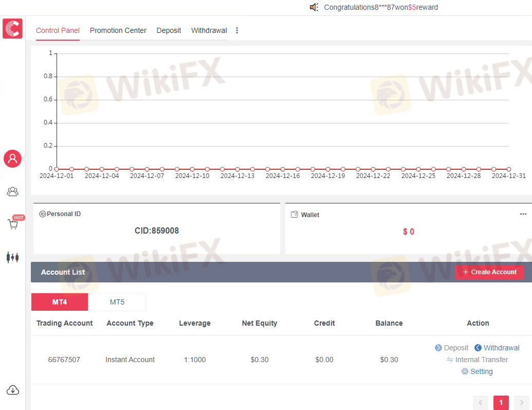Select the MT5 account tab
The height and width of the screenshot is (410, 532).
click(117, 302)
